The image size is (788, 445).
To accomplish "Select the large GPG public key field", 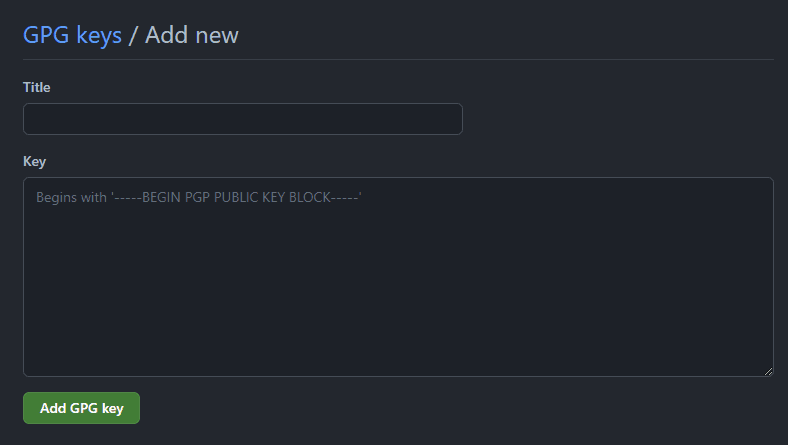I will coord(398,277).
